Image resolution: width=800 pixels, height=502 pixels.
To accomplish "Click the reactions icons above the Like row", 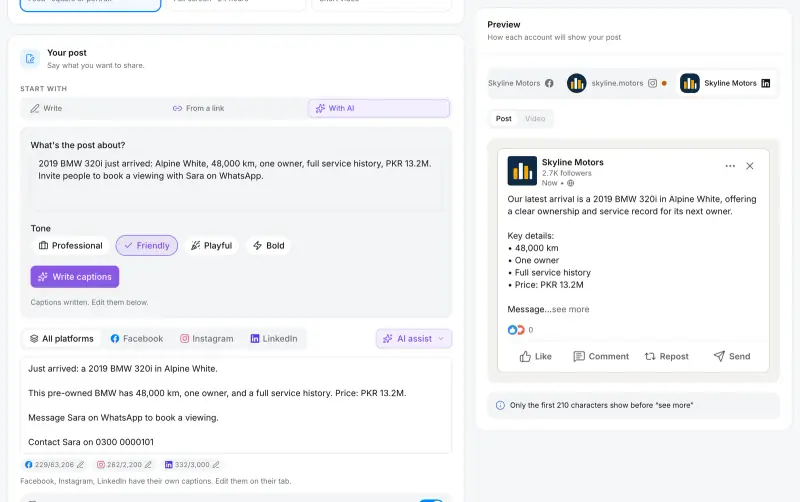I will coord(516,330).
